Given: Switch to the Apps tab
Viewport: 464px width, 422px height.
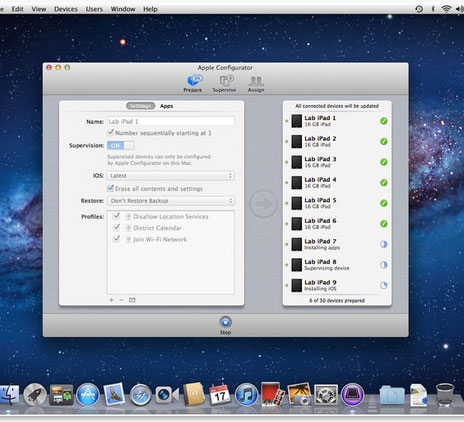Looking at the screenshot, I should point(166,106).
